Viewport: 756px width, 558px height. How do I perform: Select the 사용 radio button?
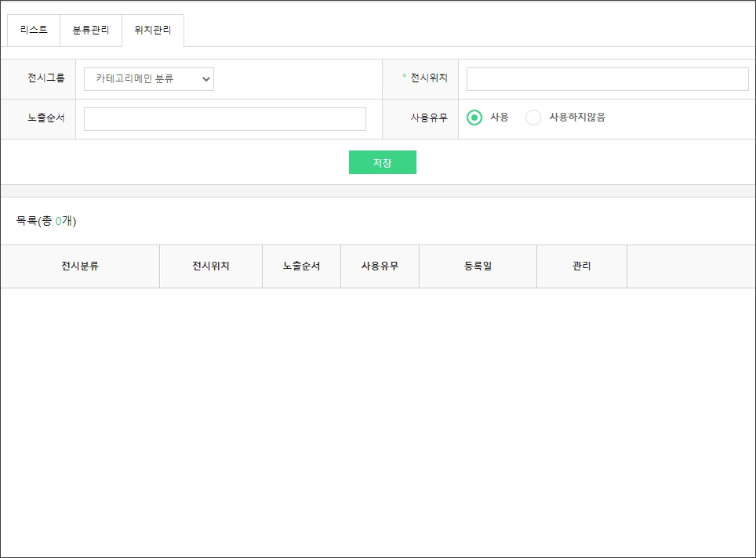pos(474,118)
